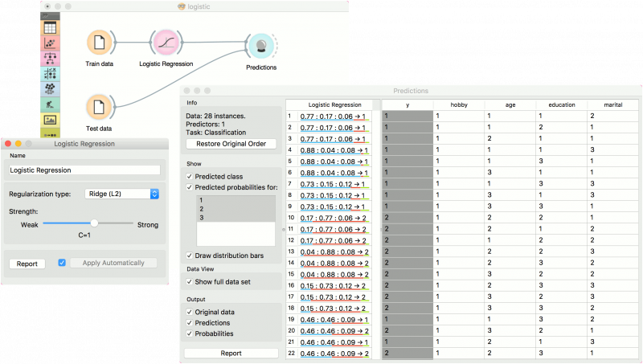
Task: Select the Logistic Regression node on canvas
Action: click(164, 43)
